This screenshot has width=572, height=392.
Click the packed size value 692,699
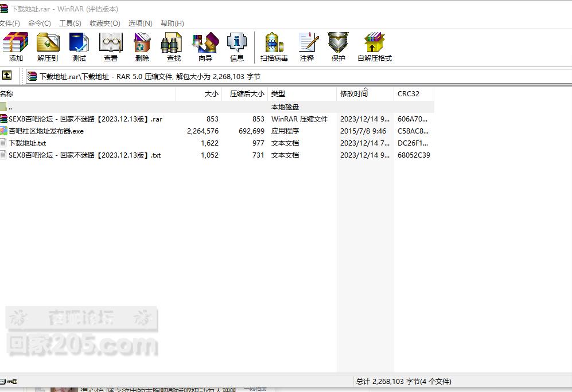251,131
